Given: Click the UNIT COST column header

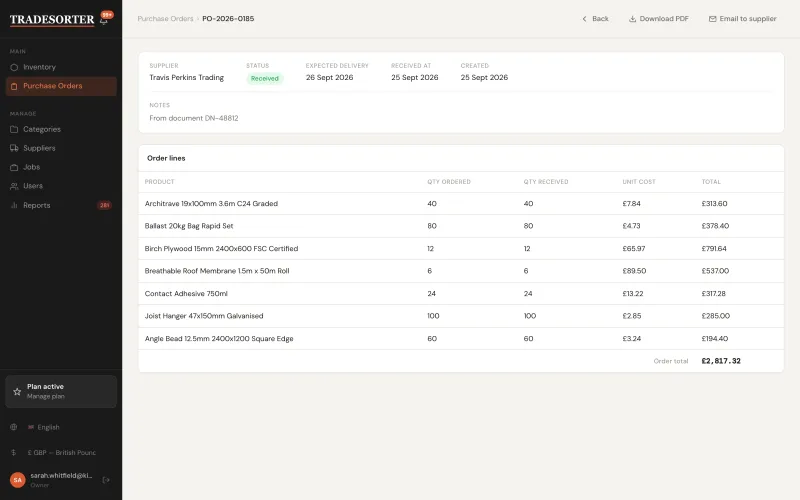Looking at the screenshot, I should click(639, 182).
